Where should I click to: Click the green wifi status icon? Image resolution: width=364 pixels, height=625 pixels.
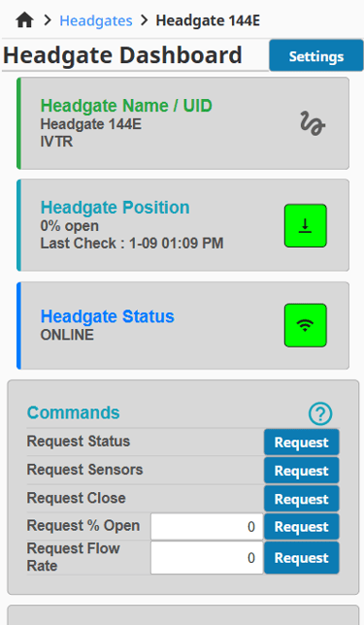pos(306,325)
